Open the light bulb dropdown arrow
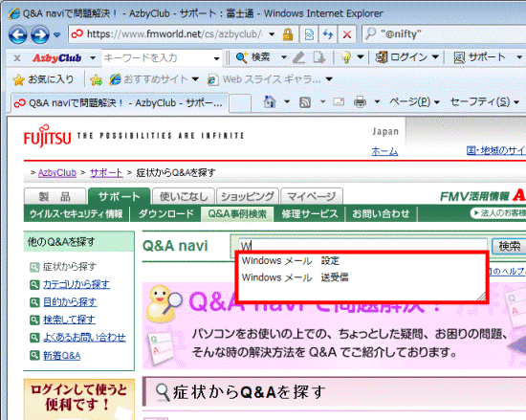Viewport: 526px width, 420px height. coord(361,57)
